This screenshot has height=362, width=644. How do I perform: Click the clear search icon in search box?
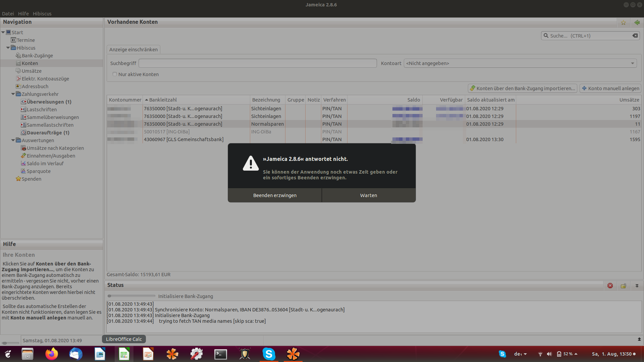click(635, 36)
